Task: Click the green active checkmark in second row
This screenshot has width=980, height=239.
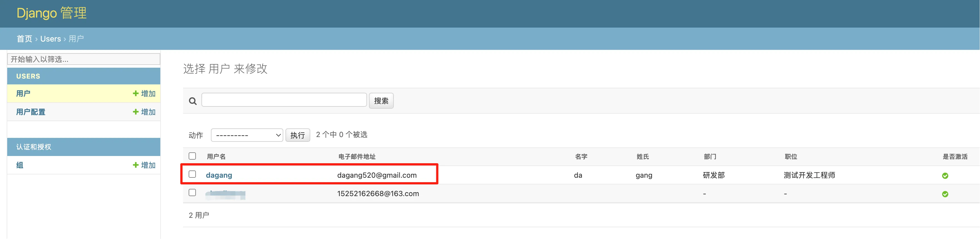Action: pyautogui.click(x=945, y=194)
